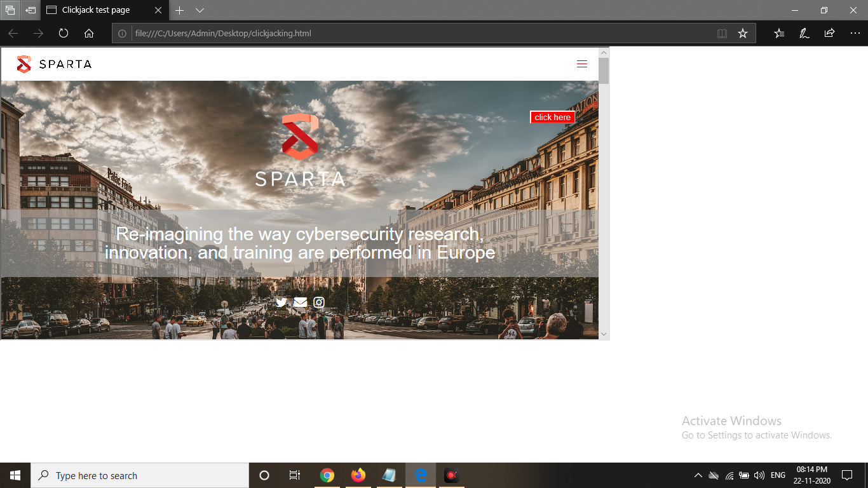
Task: Open a new tab with plus button
Action: click(x=180, y=10)
